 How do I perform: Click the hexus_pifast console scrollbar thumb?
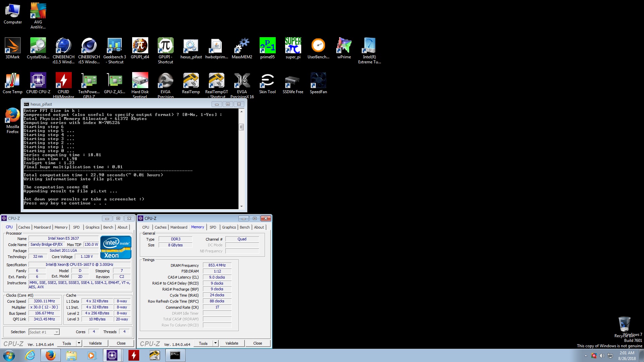coord(241,127)
